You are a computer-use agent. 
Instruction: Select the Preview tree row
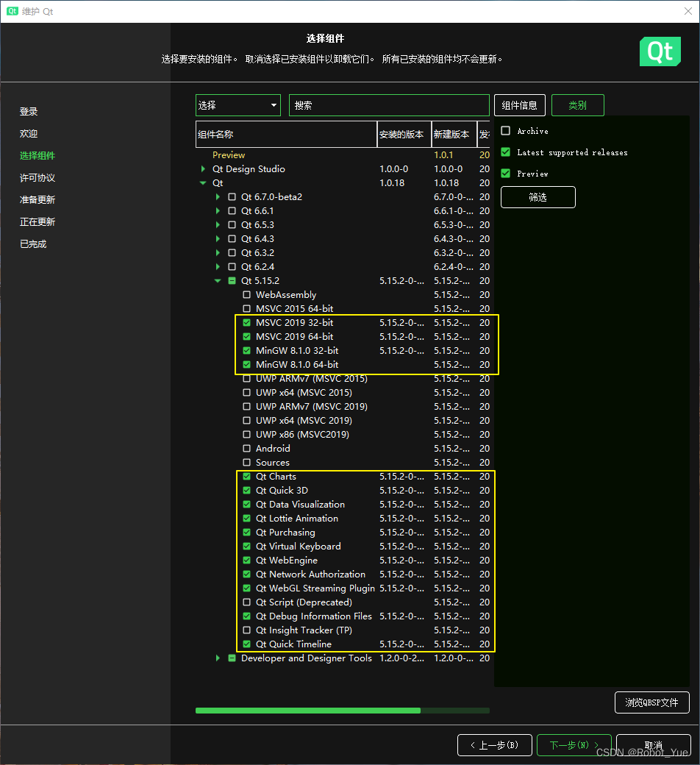[343, 155]
